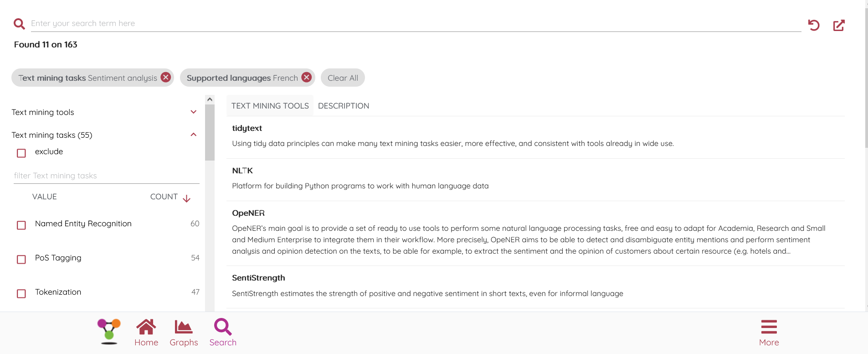Viewport: 868px width, 354px height.
Task: Go to Home in bottom navigation
Action: (x=146, y=333)
